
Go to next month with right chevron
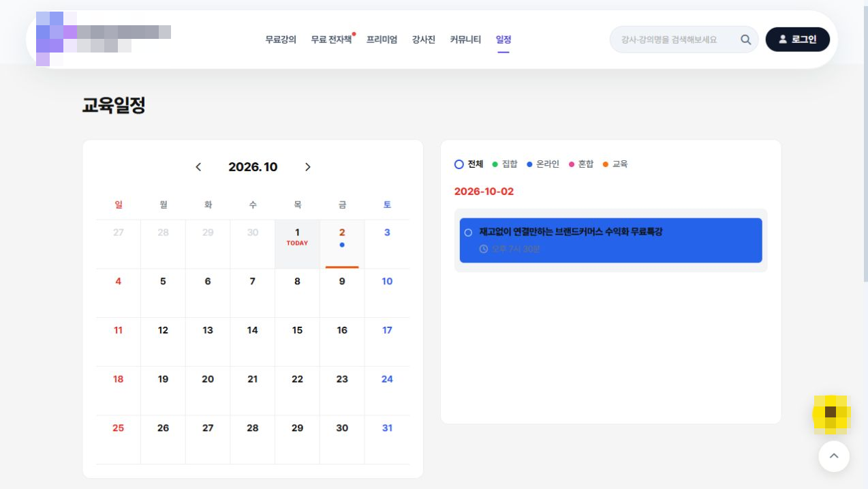point(307,167)
